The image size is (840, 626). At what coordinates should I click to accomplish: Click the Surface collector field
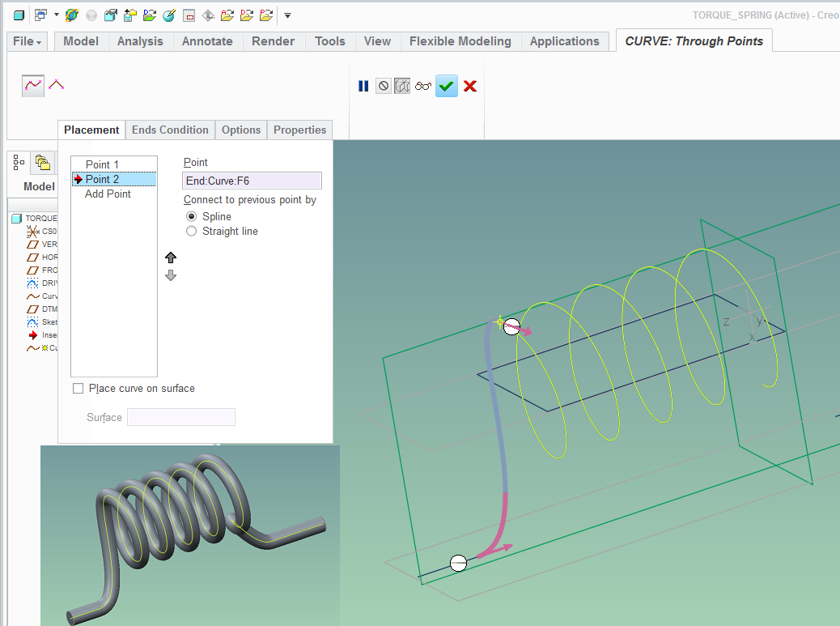click(x=181, y=417)
